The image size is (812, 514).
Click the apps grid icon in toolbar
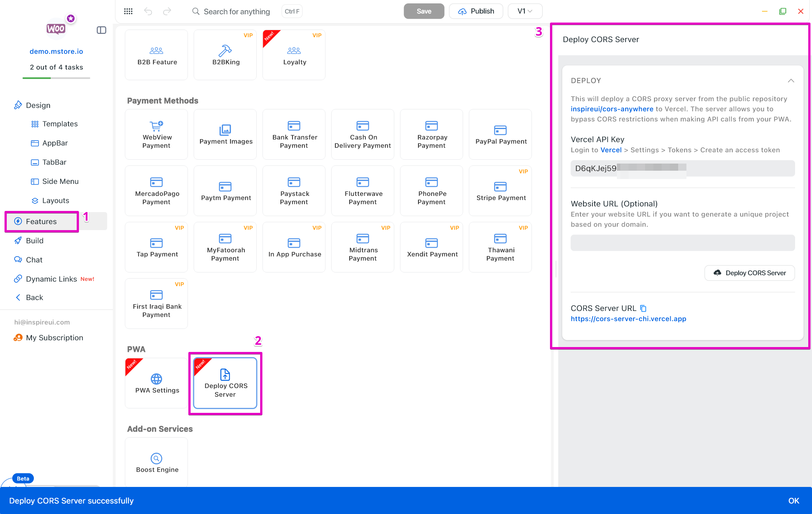click(x=128, y=11)
